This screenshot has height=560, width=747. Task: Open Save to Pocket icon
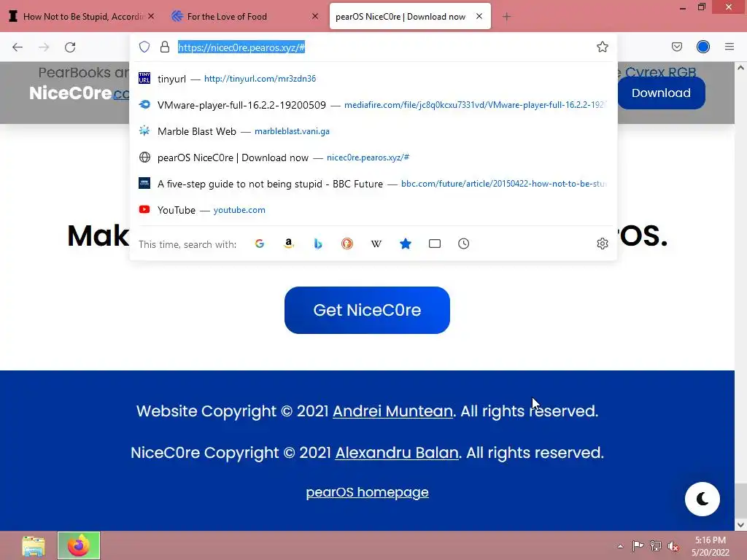676,47
